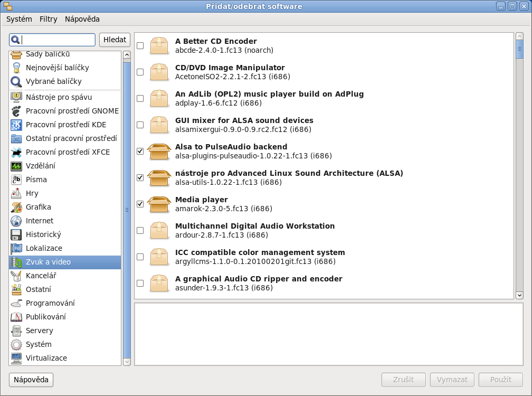
Task: Click the Vybrané balíčky magnifier icon
Action: pos(16,81)
